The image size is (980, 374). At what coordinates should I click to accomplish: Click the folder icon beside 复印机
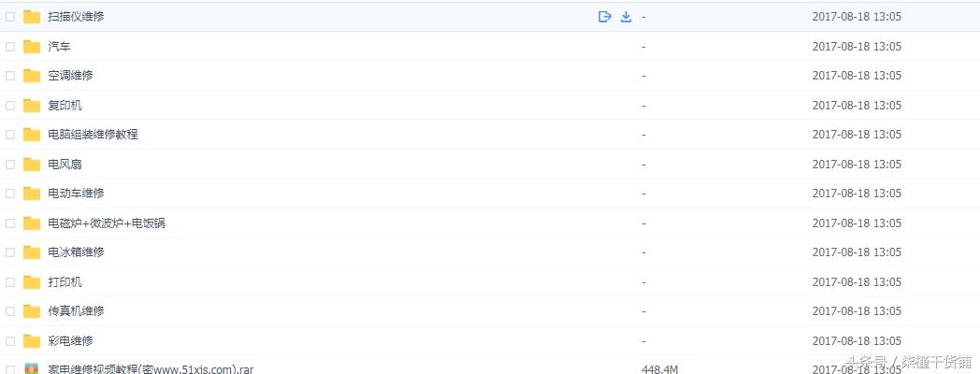click(32, 105)
